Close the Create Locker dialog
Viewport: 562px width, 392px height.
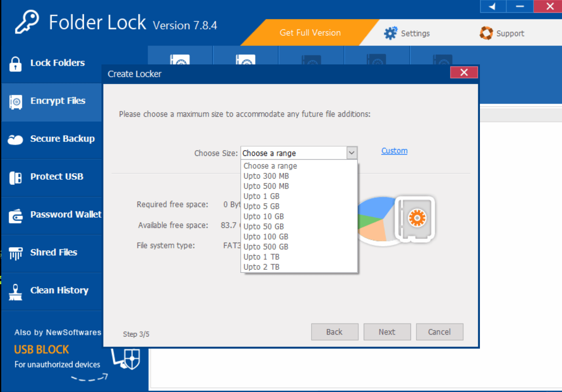[464, 72]
